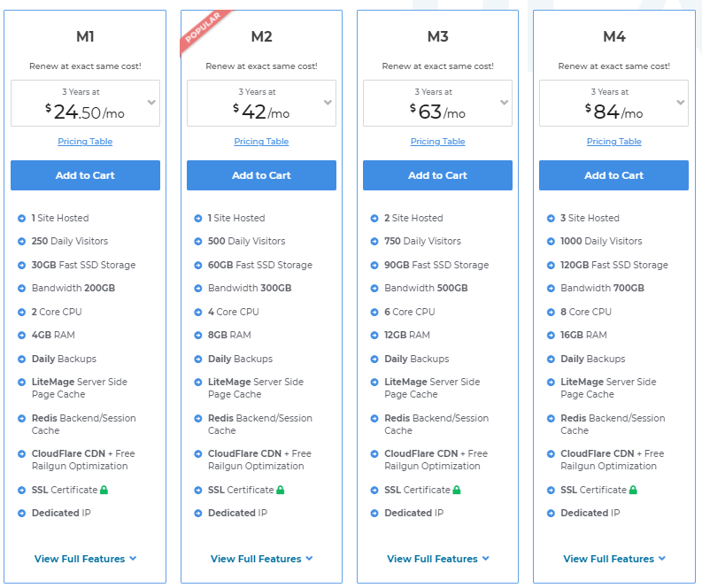
Task: Expand View Full Features for M2
Action: [261, 559]
